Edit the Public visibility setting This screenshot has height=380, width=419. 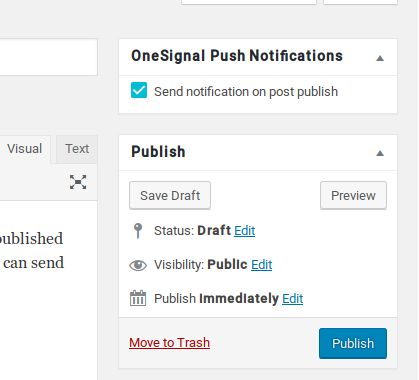tap(262, 265)
